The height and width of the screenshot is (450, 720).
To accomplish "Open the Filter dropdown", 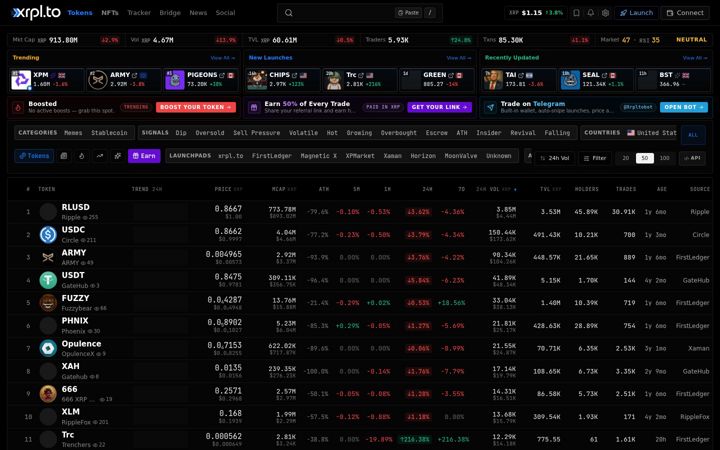I will (595, 158).
